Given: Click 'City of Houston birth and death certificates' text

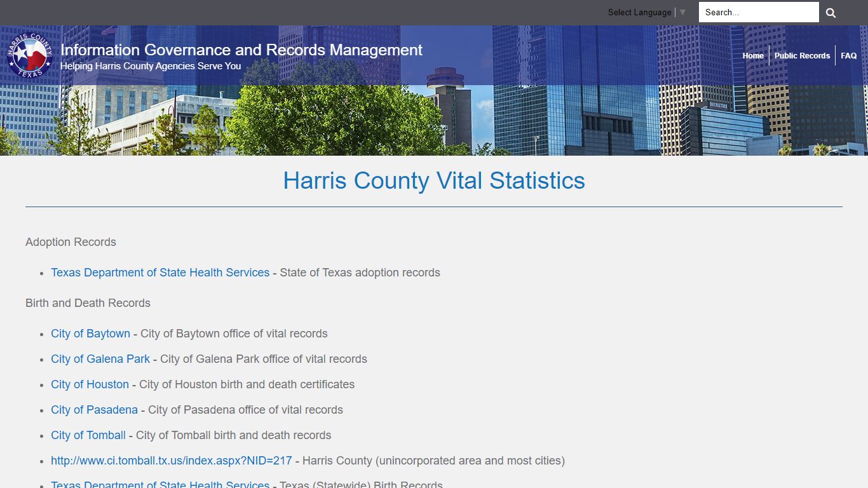Looking at the screenshot, I should 247,384.
